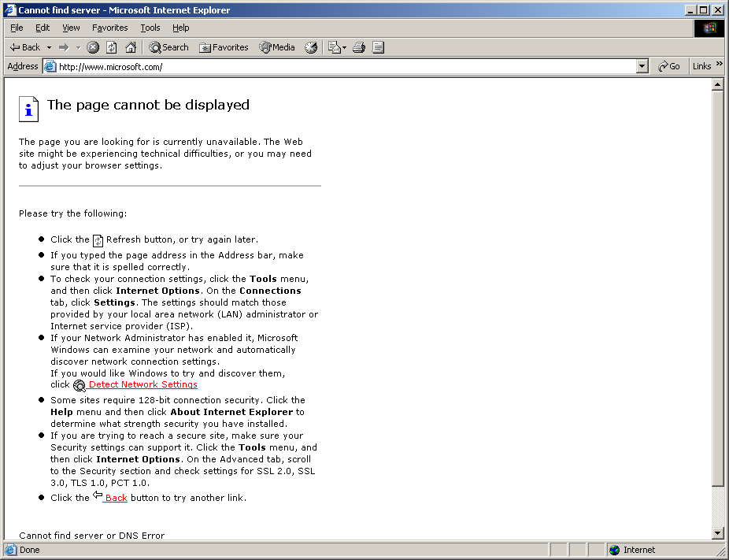Print the page with the Print icon
Viewport: 729px width, 560px height.
(359, 47)
